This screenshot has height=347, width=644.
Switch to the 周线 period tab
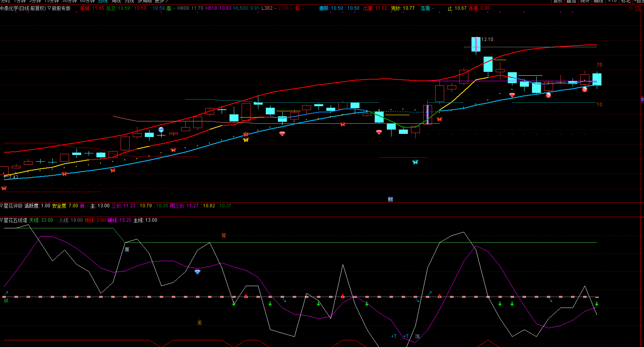click(x=116, y=2)
